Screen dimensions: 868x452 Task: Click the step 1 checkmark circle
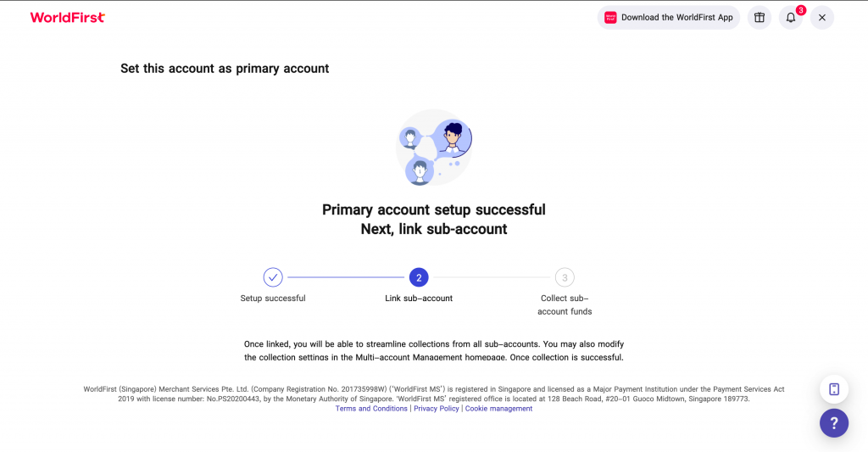click(273, 277)
